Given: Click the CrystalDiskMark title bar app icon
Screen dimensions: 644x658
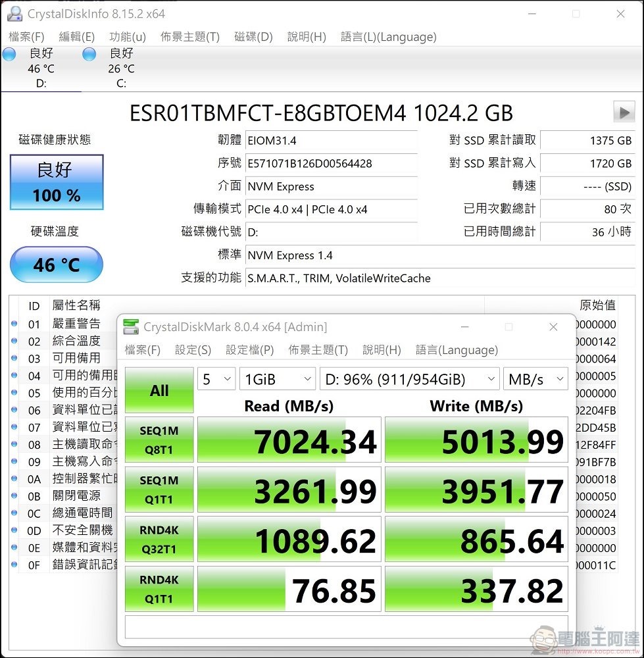Looking at the screenshot, I should [131, 326].
